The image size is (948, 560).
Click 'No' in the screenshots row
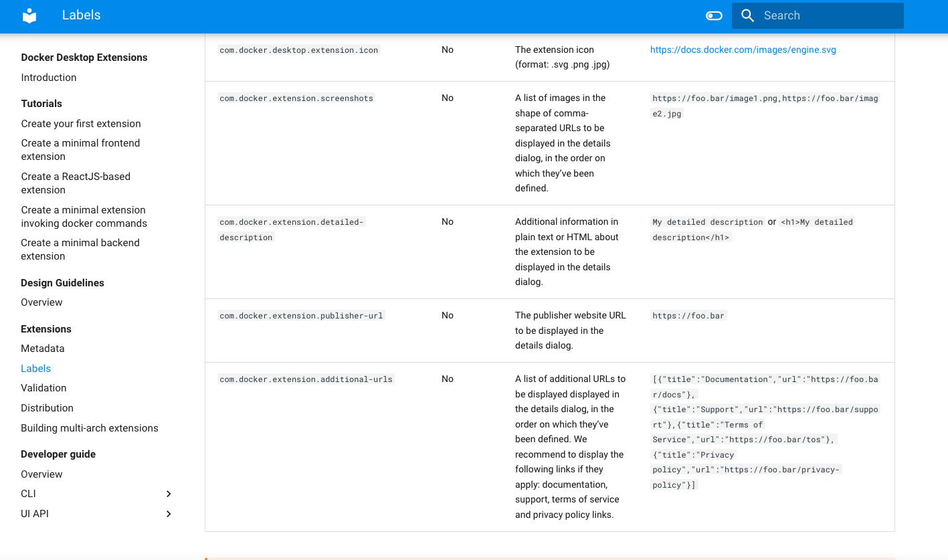point(448,98)
